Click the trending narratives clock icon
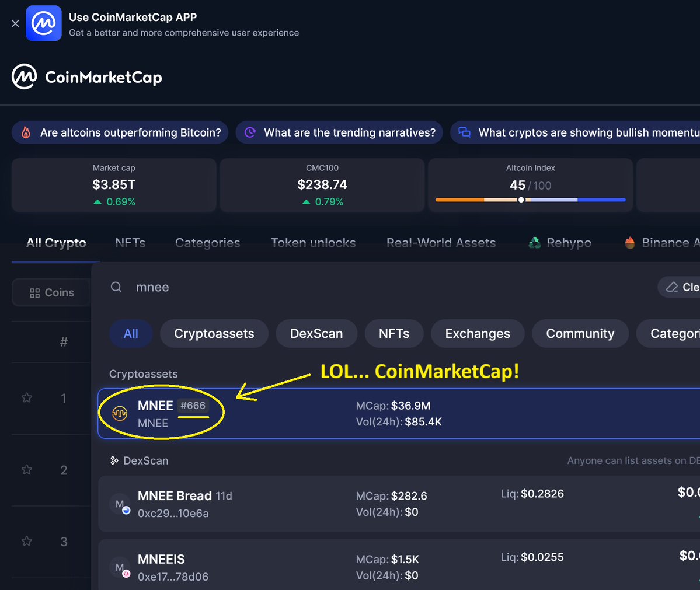The height and width of the screenshot is (590, 700). click(x=250, y=132)
